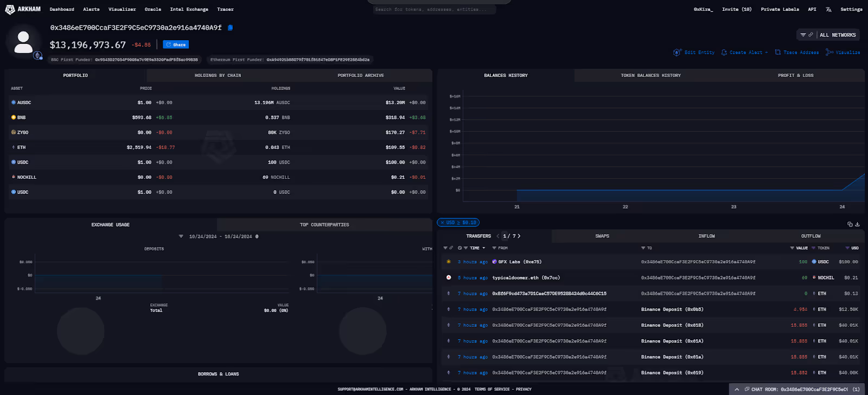Screen dimensions: 868x395
Task: Open the Alerts menu item
Action: 91,9
